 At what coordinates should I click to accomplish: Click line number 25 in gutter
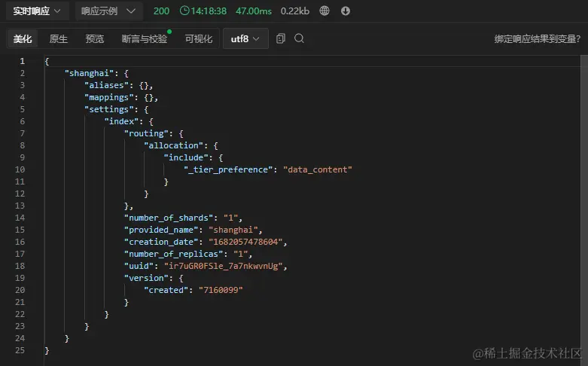click(x=20, y=350)
